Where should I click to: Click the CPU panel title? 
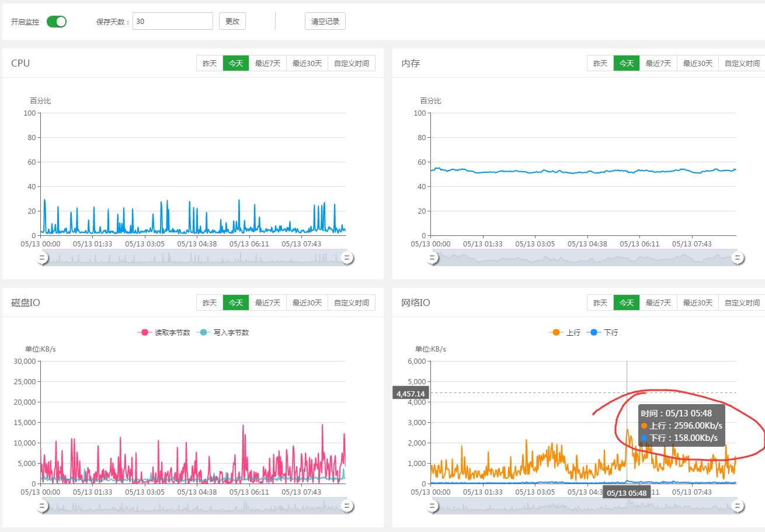click(x=20, y=63)
